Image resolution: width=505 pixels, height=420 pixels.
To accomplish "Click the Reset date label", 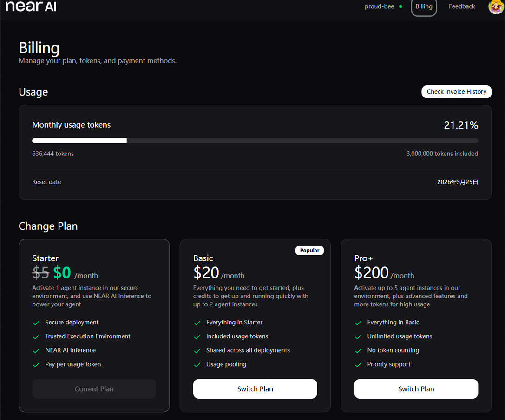I will click(46, 182).
